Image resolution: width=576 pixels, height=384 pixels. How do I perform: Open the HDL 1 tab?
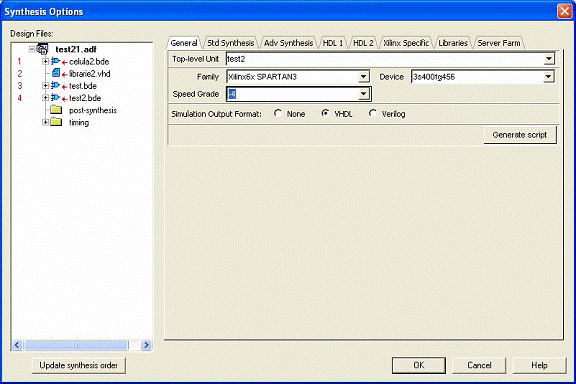333,43
